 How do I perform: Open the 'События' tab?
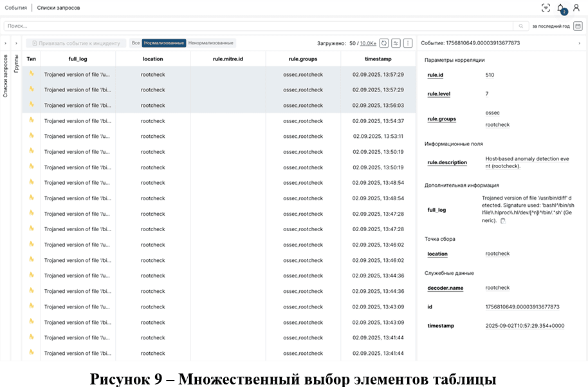15,8
